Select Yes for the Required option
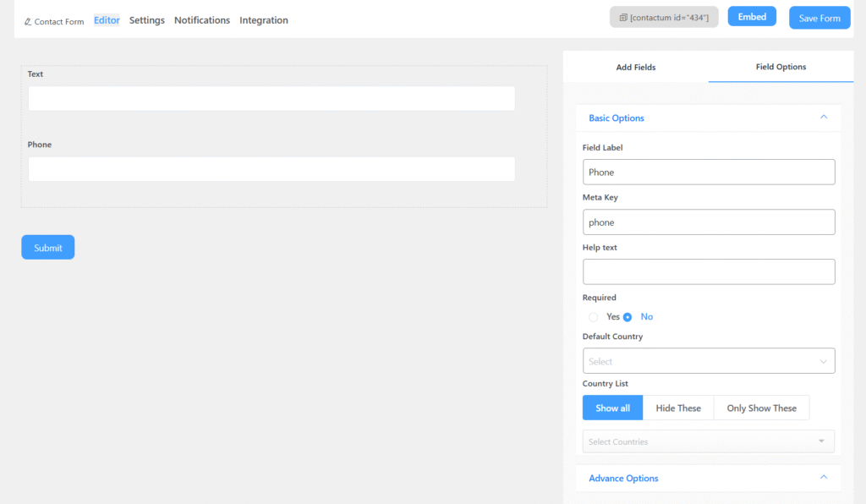Viewport: 866px width, 504px height. (594, 317)
